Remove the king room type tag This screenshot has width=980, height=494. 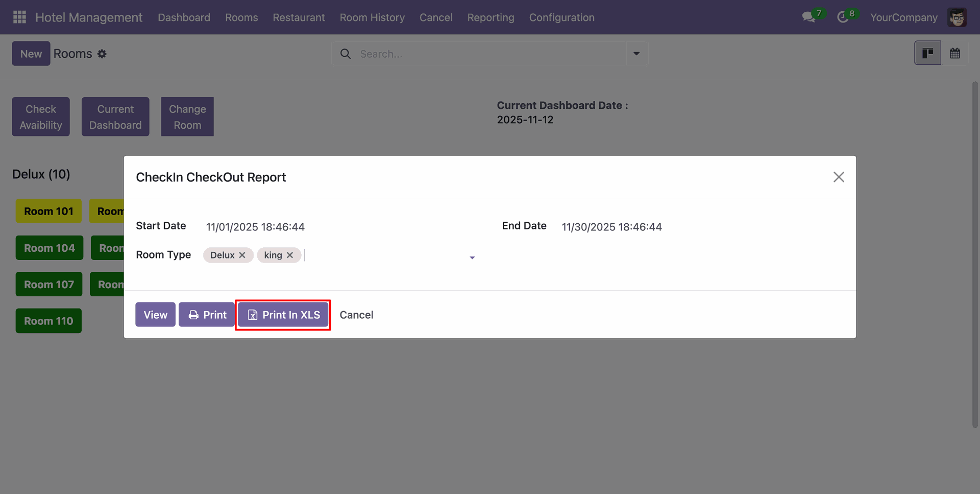(x=290, y=255)
